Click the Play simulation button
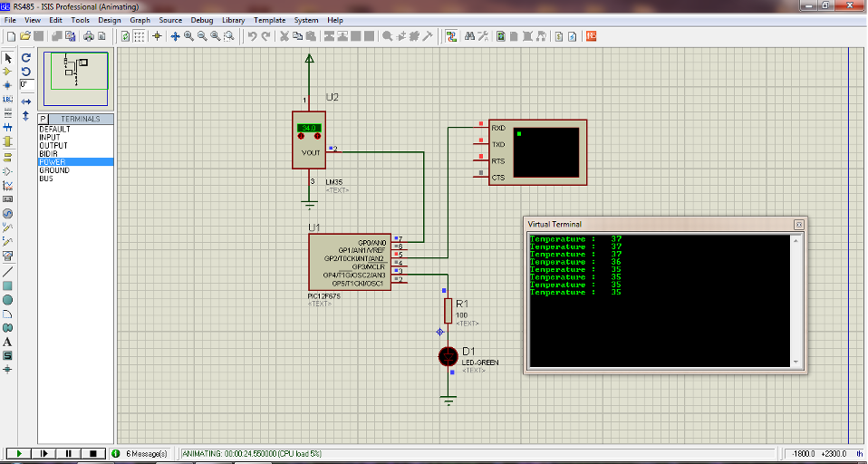Viewport: 868px width, 464px height. point(19,453)
